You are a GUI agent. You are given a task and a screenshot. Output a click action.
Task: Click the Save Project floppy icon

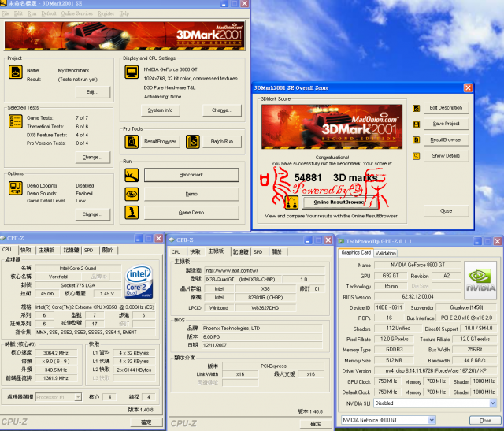(x=417, y=124)
